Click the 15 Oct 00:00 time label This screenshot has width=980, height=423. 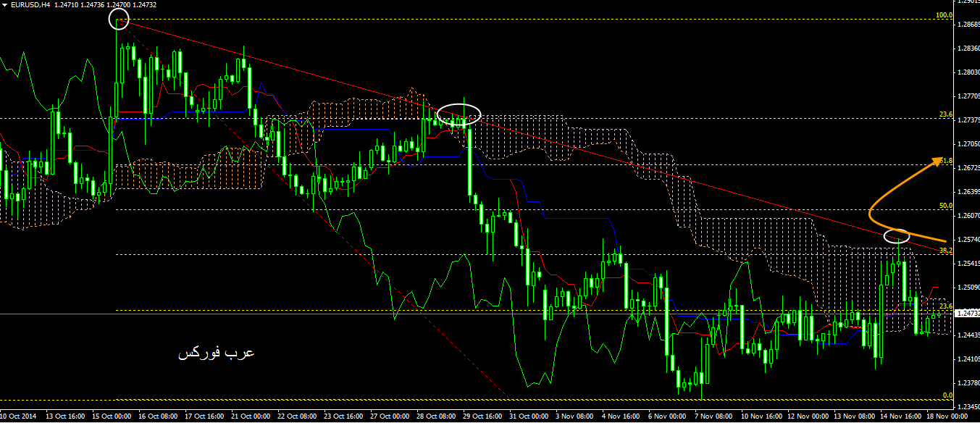(x=112, y=417)
